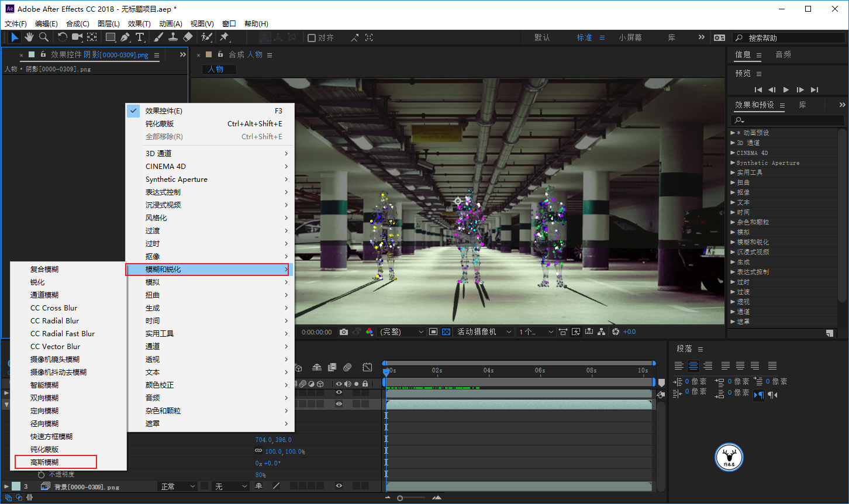Select the Pan Behind anchor point tool
Screen dimensions: 849x504
[x=92, y=37]
